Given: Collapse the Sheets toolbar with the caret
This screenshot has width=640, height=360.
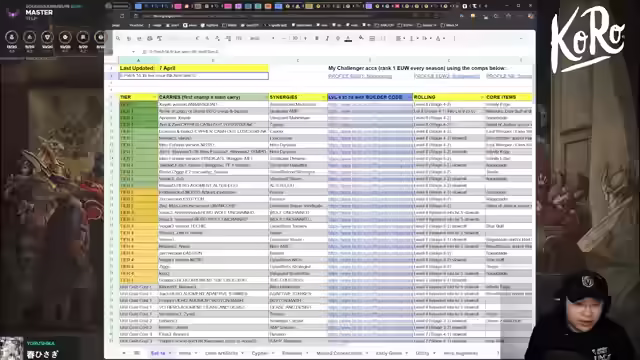Looking at the screenshot, I should tap(521, 38).
